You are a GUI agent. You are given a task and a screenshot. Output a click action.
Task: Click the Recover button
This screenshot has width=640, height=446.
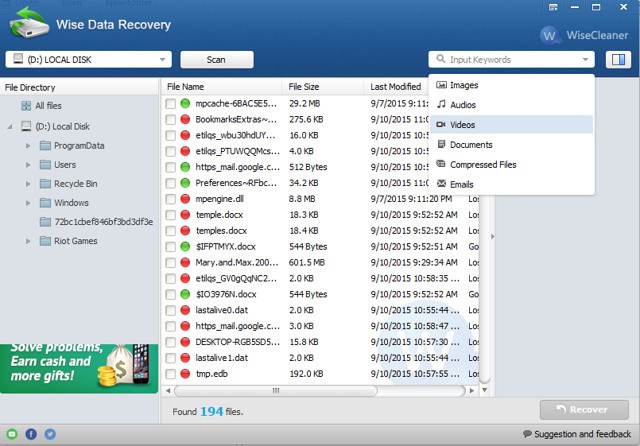(x=584, y=410)
